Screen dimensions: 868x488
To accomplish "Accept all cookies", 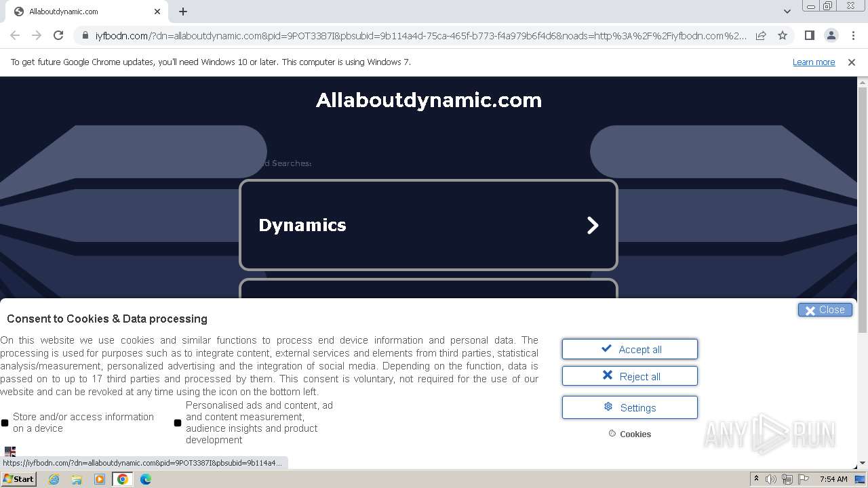I will pos(630,349).
